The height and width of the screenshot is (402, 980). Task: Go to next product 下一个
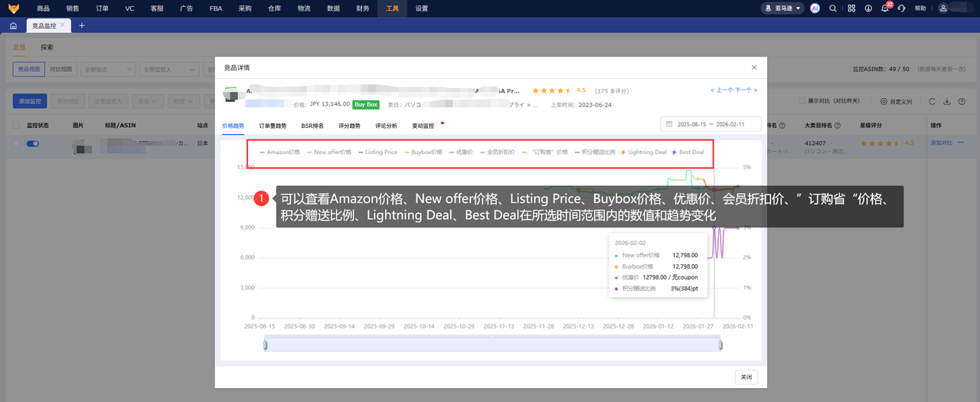[x=746, y=90]
